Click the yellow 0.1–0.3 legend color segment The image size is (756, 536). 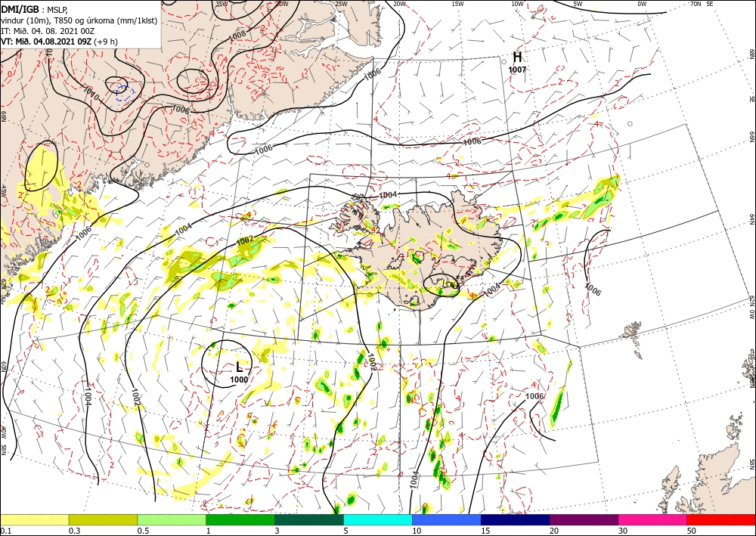click(x=34, y=519)
